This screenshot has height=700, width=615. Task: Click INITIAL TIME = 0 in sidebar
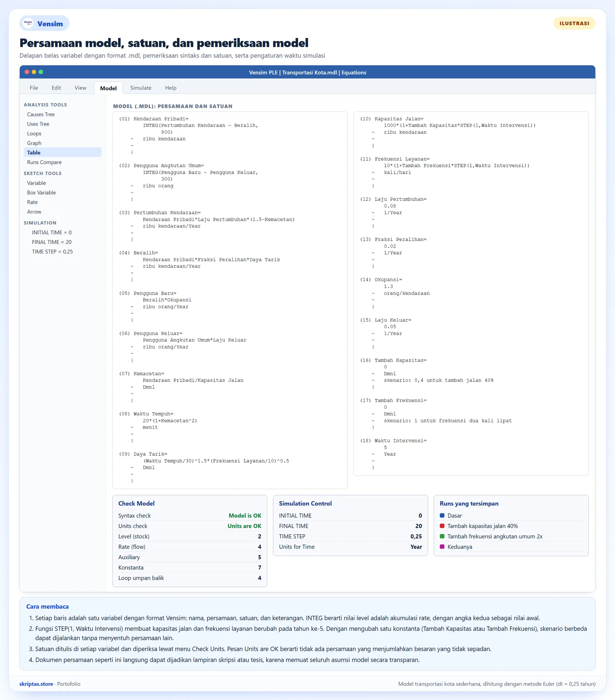[52, 233]
